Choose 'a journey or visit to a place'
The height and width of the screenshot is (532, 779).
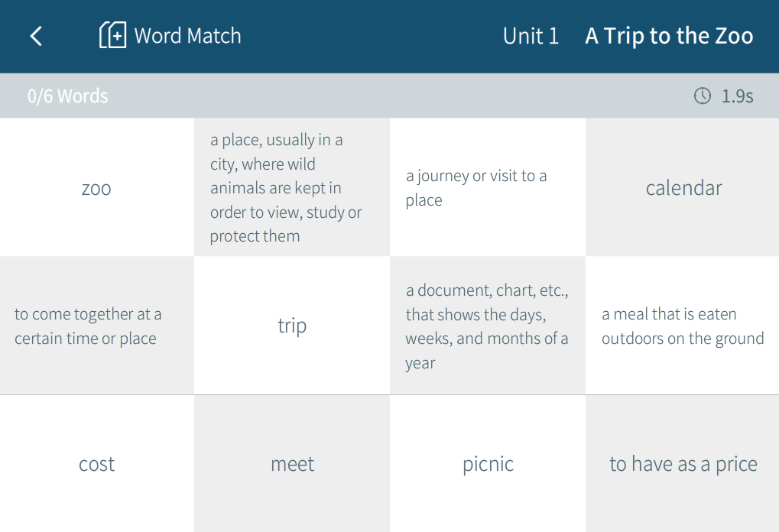(x=488, y=188)
